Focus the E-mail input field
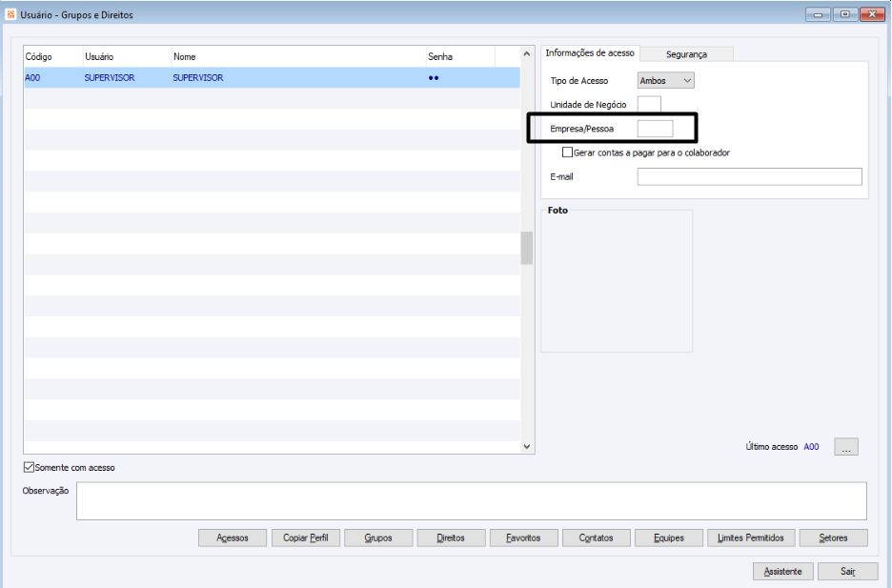892x588 pixels. coord(749,177)
